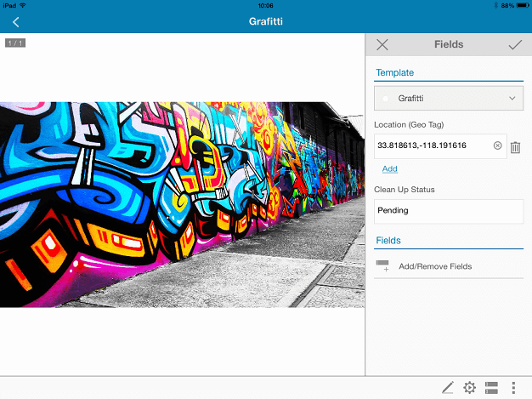Open the gear settings icon
Viewport: 532px width, 399px height.
(470, 387)
